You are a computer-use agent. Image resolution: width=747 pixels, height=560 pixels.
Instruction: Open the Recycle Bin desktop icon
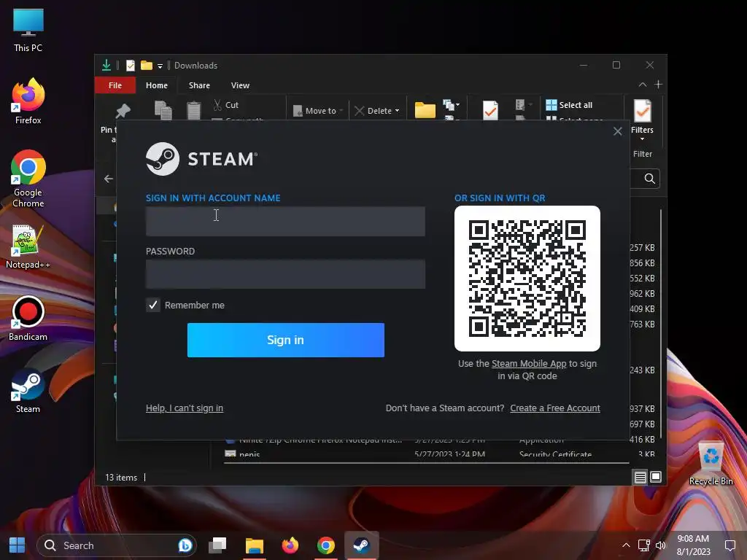tap(711, 463)
